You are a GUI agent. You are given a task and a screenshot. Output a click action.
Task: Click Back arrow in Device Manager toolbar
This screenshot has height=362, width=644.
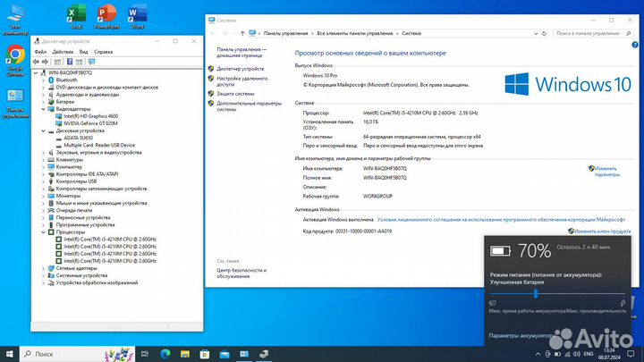36,62
